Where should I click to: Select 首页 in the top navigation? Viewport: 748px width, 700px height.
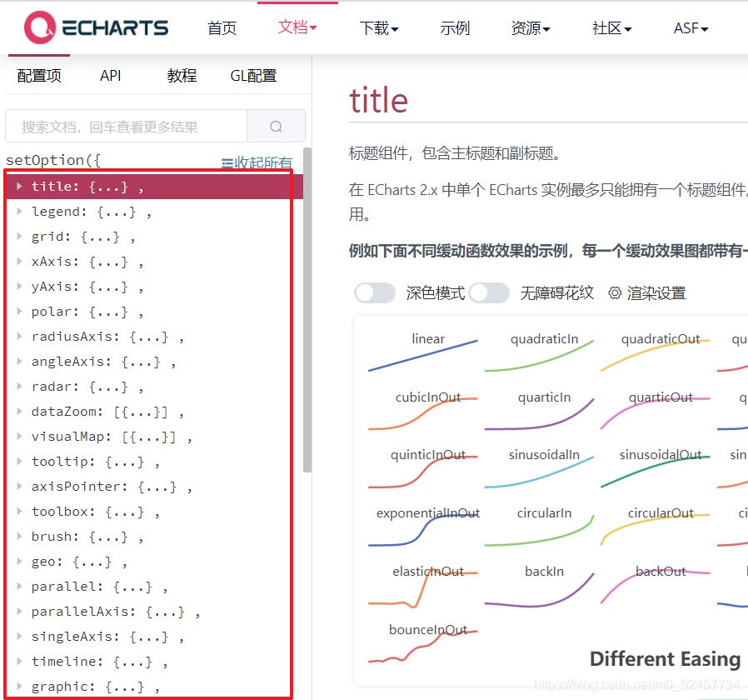coord(222,27)
